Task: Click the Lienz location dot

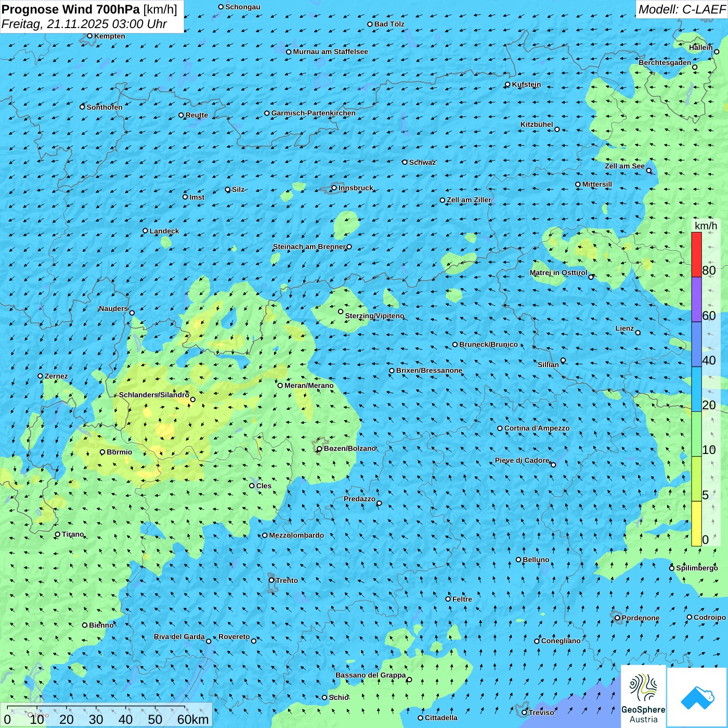Action: (638, 333)
